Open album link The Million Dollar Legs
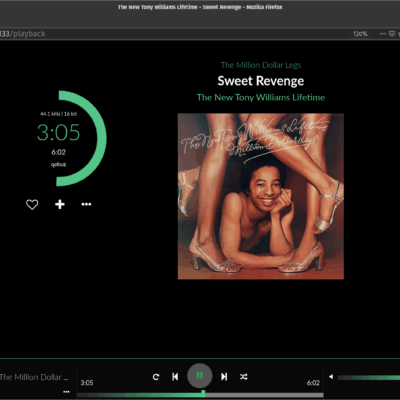 point(261,65)
